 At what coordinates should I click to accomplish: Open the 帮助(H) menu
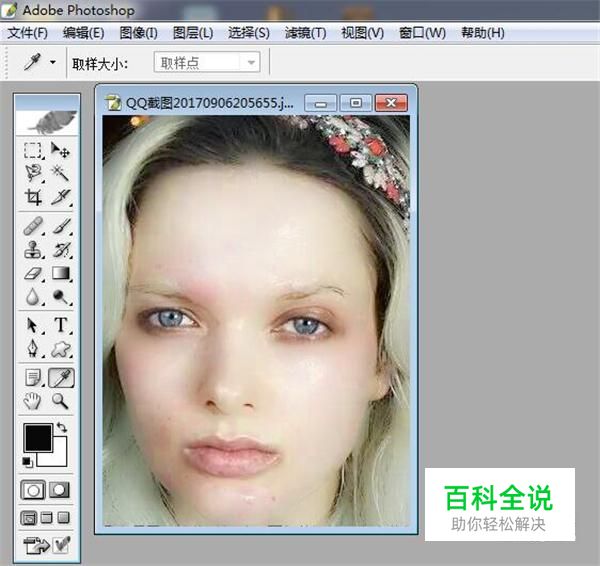coord(483,33)
